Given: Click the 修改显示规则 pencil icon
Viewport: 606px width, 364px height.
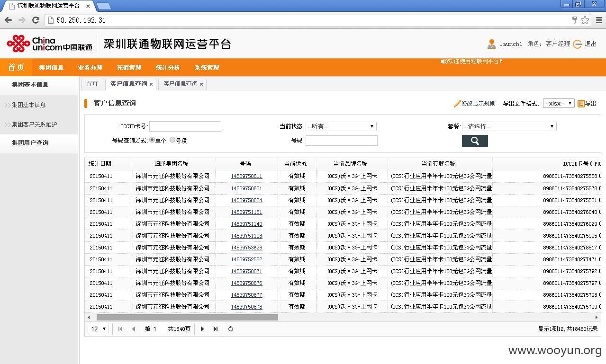Looking at the screenshot, I should (457, 103).
